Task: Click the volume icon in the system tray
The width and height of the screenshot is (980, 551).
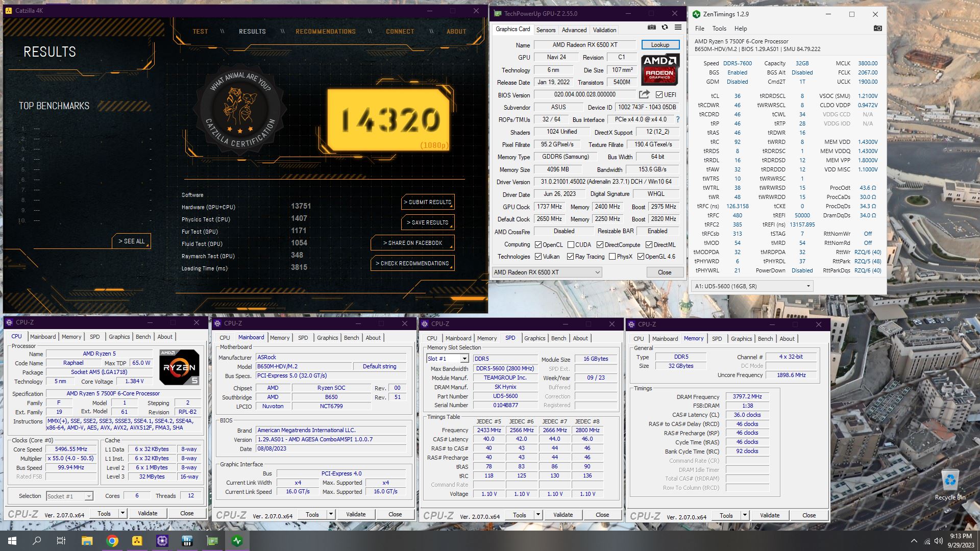Action: click(939, 541)
